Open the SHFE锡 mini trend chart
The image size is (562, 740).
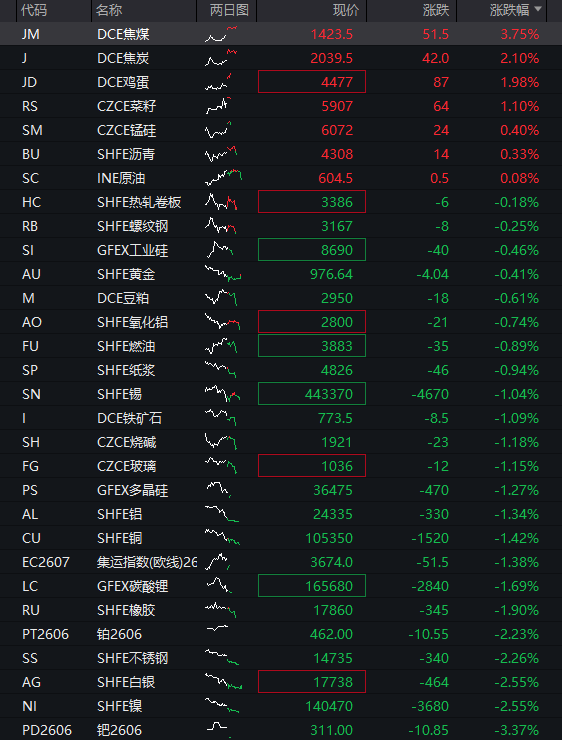coord(222,394)
